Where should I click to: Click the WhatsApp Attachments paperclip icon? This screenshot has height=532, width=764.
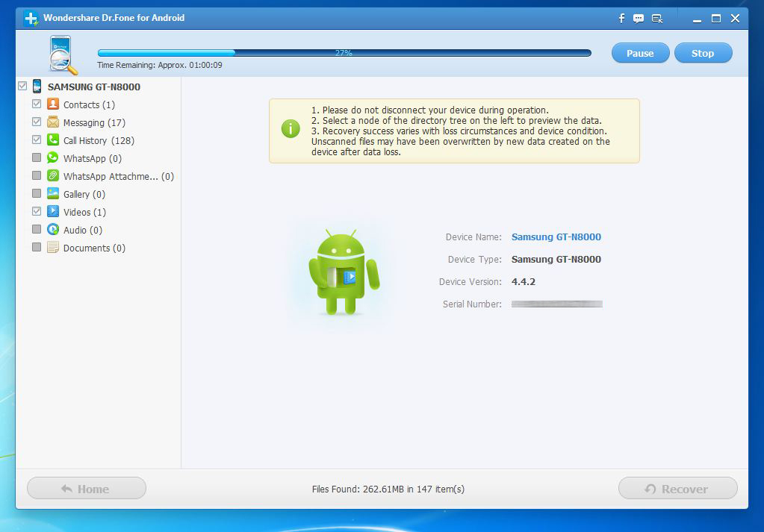(x=52, y=175)
